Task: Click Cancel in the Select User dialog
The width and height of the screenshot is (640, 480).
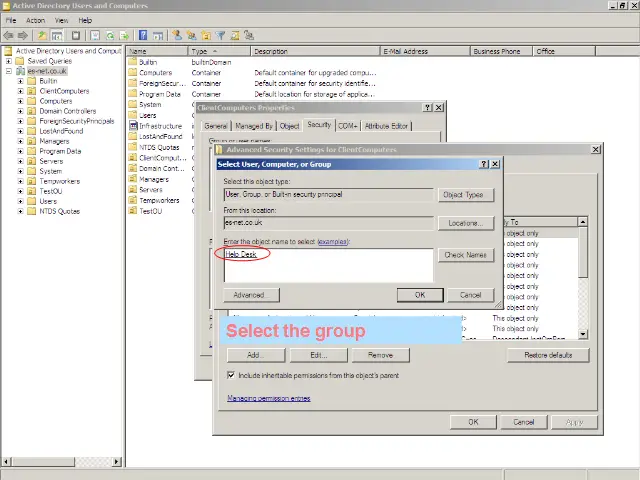Action: [x=471, y=295]
